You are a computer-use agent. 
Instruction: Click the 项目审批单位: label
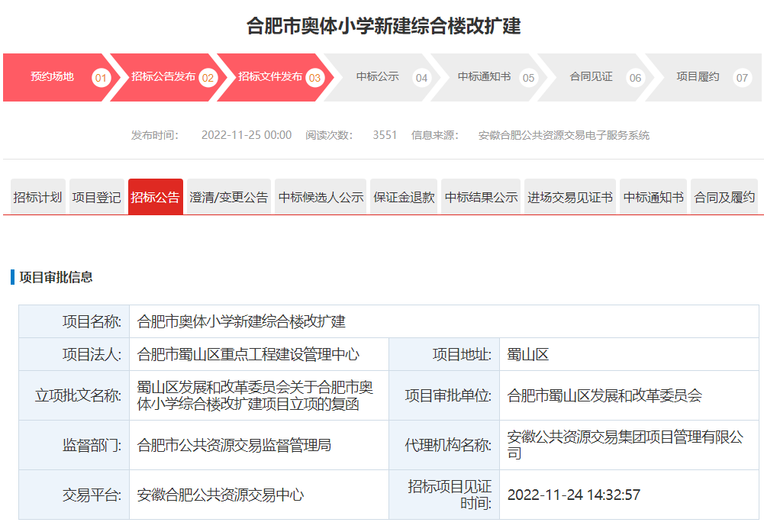(448, 395)
